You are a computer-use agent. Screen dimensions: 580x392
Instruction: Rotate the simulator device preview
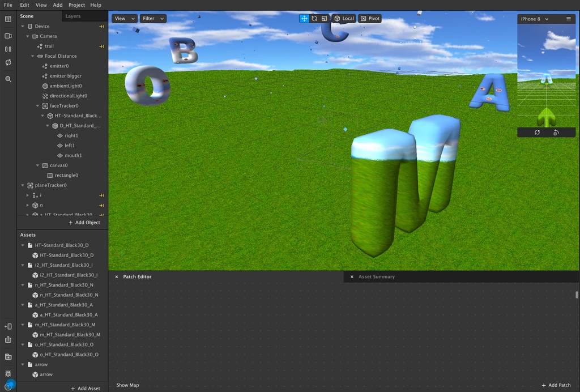(x=556, y=133)
